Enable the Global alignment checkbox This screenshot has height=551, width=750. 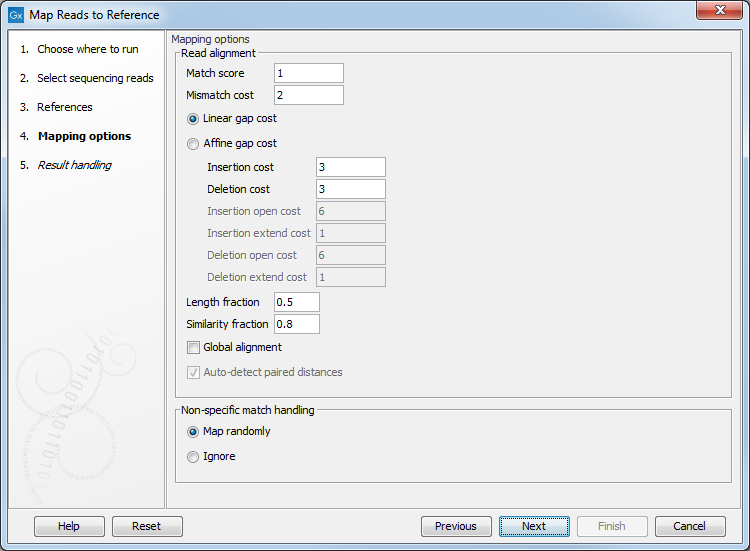pos(193,348)
